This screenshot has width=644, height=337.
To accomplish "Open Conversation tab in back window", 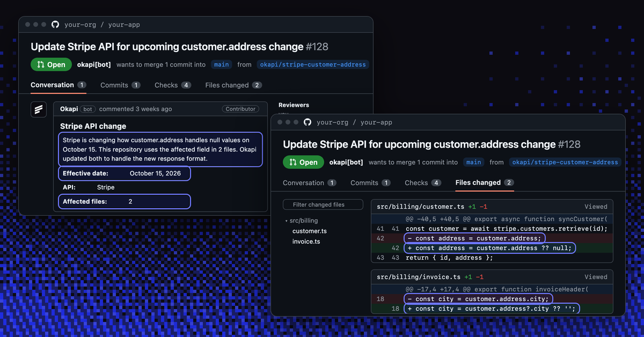I will tap(58, 85).
